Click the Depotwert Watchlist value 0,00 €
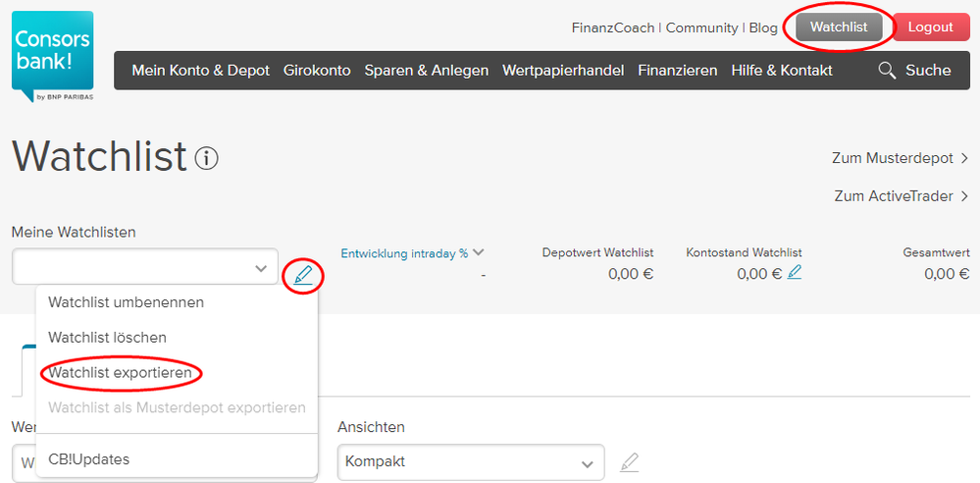980x483 pixels. (631, 274)
